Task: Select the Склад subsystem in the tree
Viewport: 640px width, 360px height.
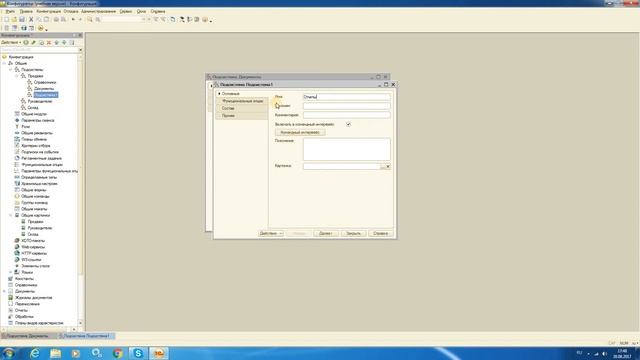Action: coord(33,108)
